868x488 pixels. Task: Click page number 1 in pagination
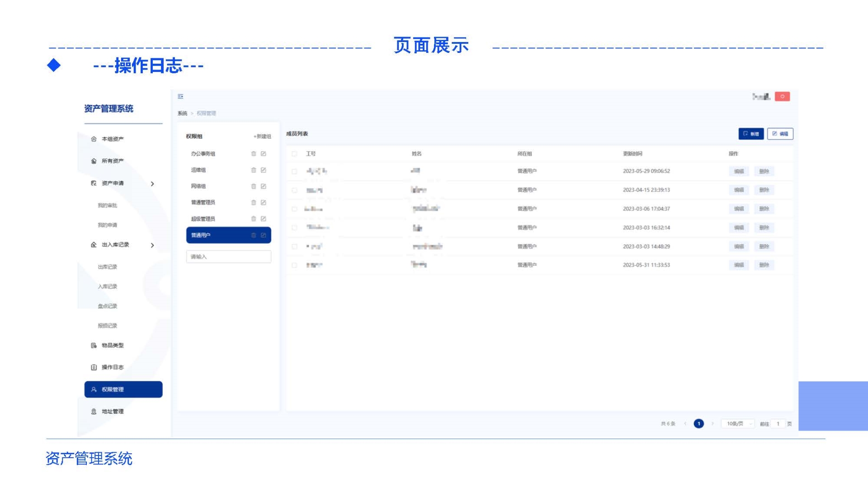(698, 424)
